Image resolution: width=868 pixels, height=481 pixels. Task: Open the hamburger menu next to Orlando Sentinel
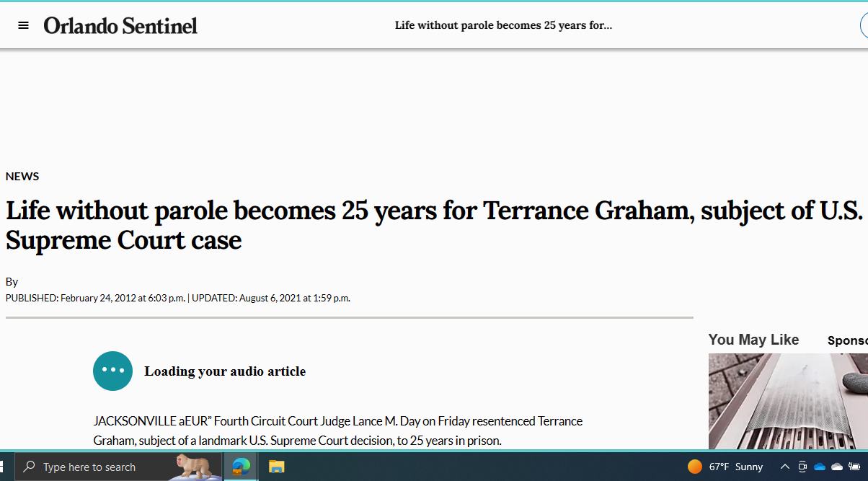point(23,25)
